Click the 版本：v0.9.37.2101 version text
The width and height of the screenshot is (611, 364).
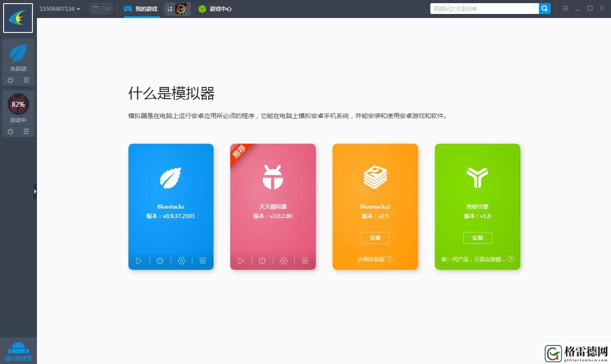tap(171, 216)
